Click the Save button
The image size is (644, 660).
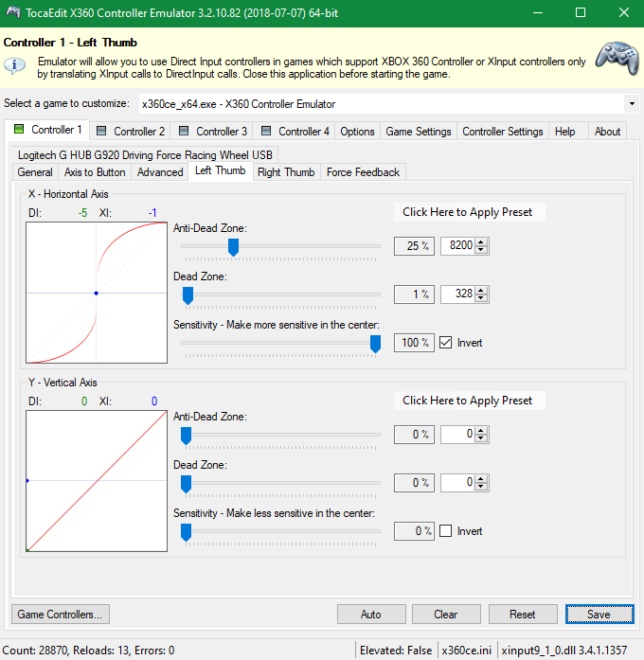click(599, 615)
